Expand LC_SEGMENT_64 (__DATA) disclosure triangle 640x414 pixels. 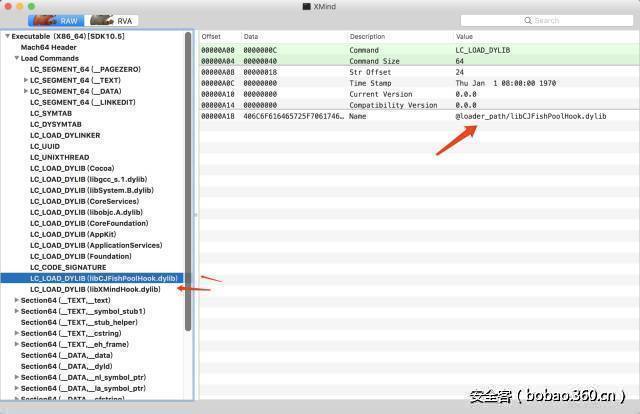[x=26, y=91]
